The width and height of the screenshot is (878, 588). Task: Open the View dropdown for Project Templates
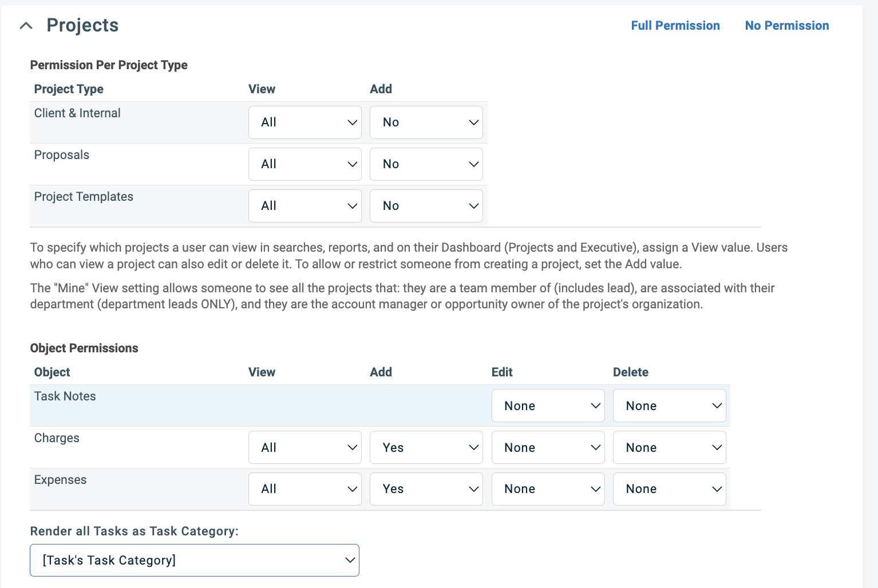[304, 205]
